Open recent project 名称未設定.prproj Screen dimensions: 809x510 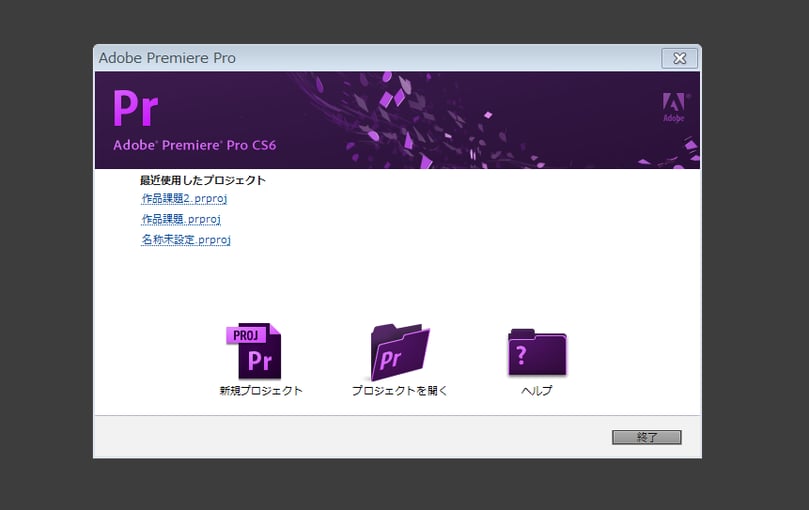186,240
